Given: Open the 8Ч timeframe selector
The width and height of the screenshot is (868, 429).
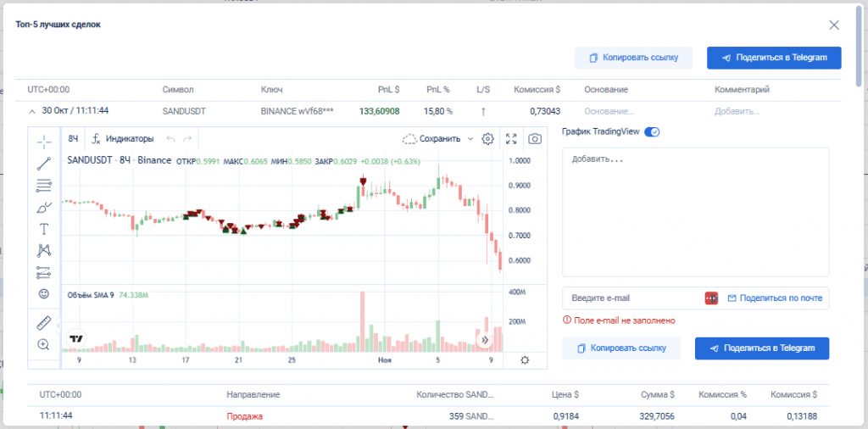Looking at the screenshot, I should point(73,138).
